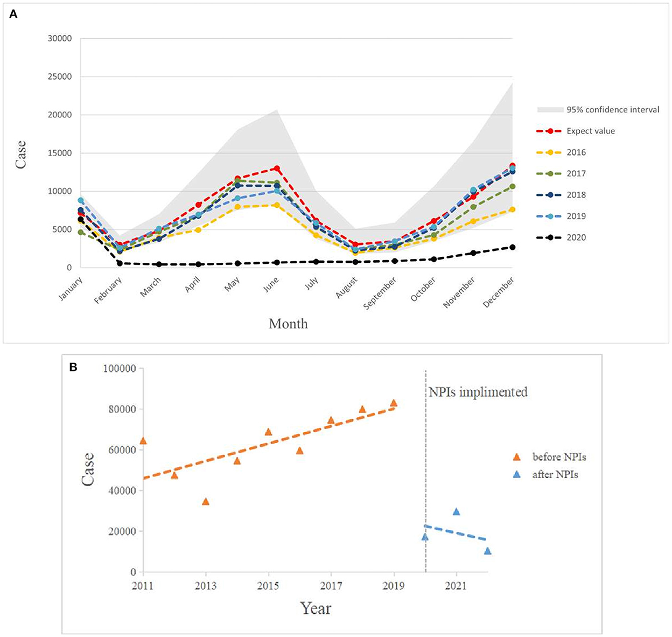Click the Year axis title
The height and width of the screenshot is (637, 672).
(x=316, y=608)
